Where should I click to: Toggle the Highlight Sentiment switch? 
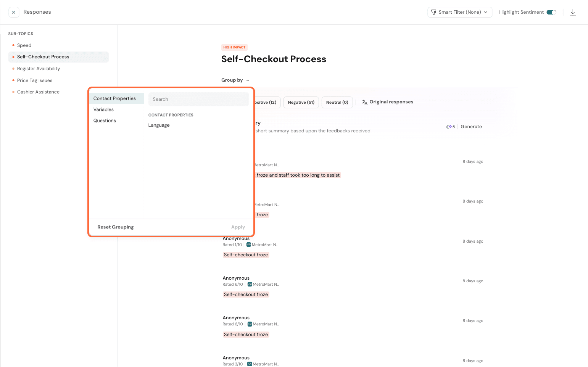point(551,12)
